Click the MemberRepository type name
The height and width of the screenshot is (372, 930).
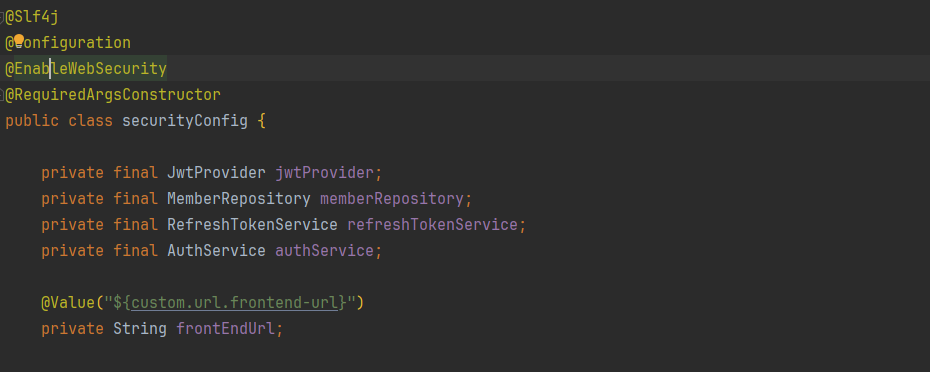pyautogui.click(x=239, y=199)
